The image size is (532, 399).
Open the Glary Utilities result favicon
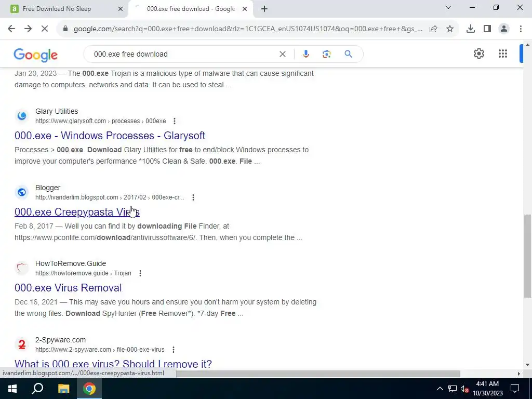click(x=22, y=116)
